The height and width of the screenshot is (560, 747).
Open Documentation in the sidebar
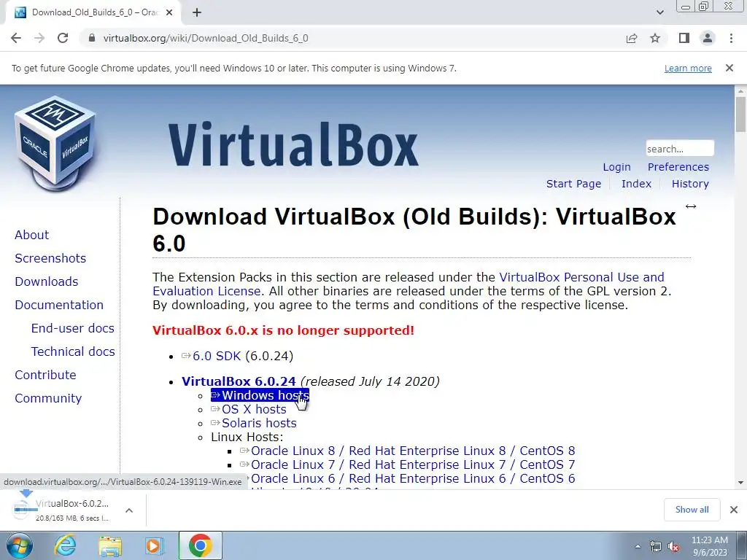[59, 305]
